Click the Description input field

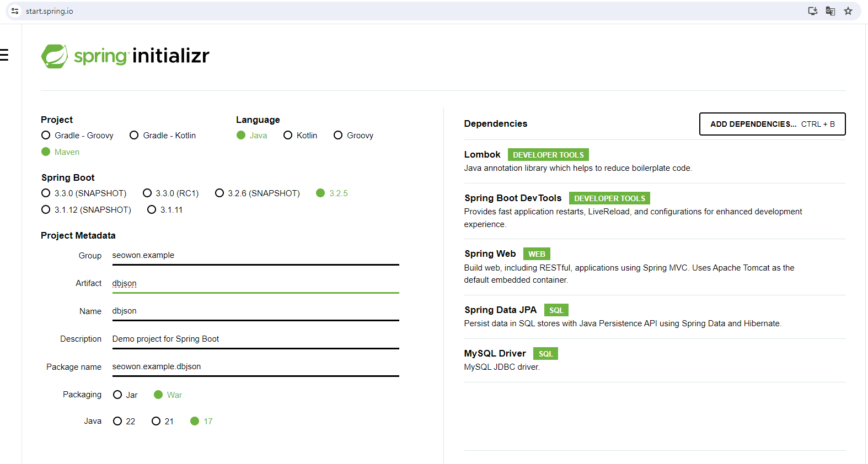[x=255, y=339]
